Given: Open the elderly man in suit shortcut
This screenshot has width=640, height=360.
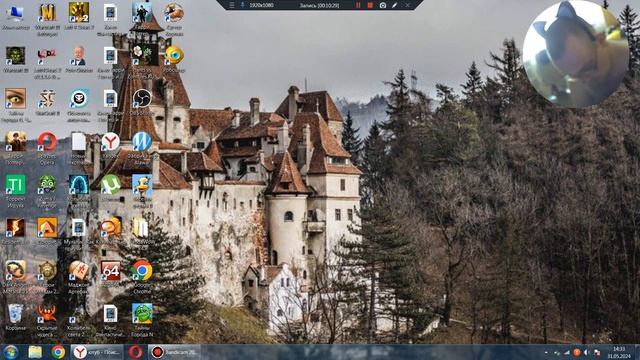Looking at the screenshot, I should point(79,56).
